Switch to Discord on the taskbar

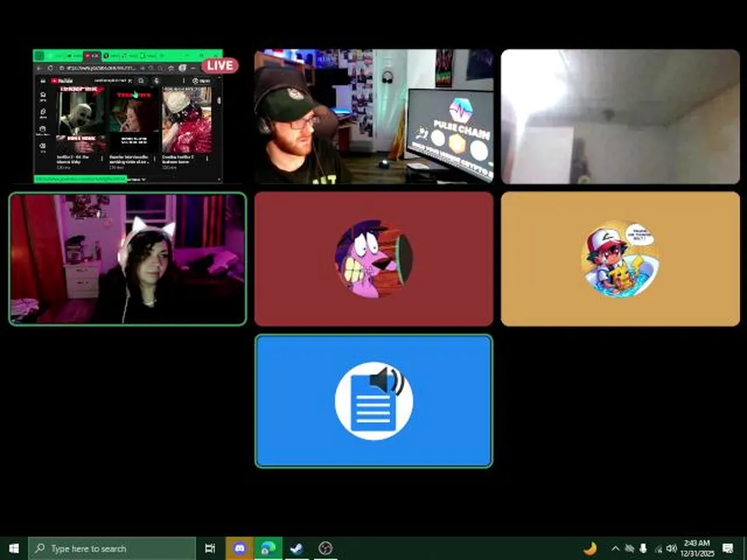(x=240, y=548)
